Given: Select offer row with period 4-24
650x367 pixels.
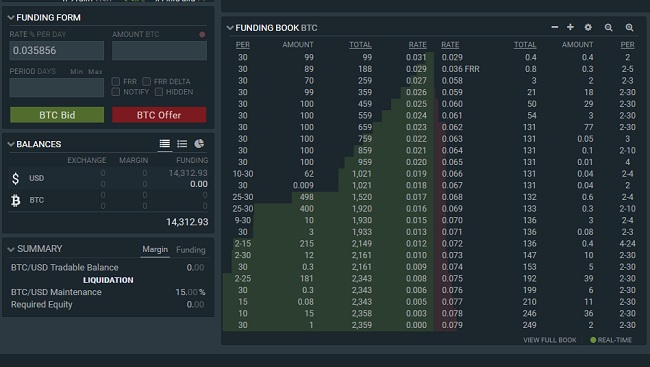Looking at the screenshot, I should click(538, 243).
